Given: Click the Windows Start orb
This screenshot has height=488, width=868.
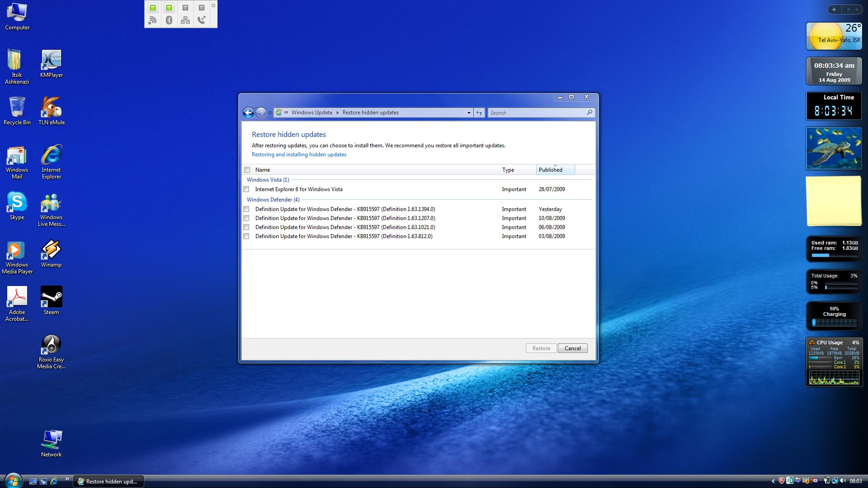Looking at the screenshot, I should coord(13,481).
